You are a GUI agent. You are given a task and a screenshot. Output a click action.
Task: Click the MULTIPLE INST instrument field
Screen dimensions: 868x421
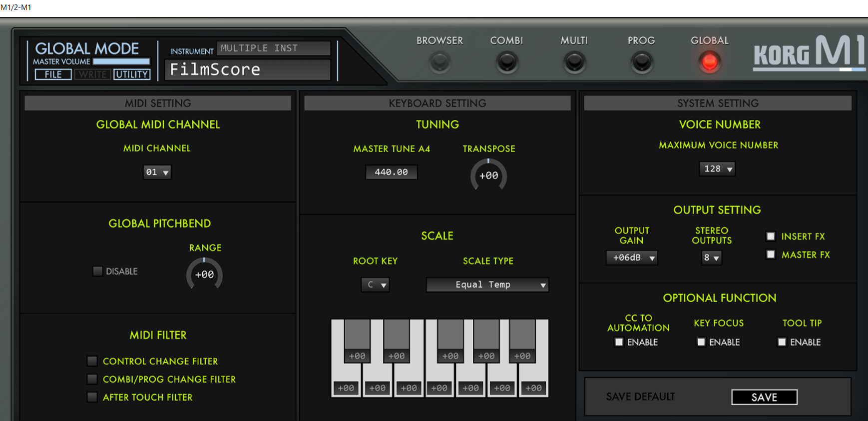(273, 48)
